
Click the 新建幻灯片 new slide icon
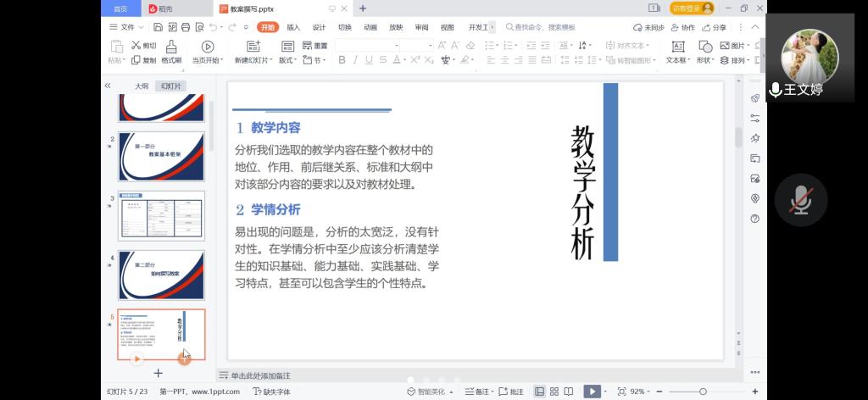click(253, 46)
